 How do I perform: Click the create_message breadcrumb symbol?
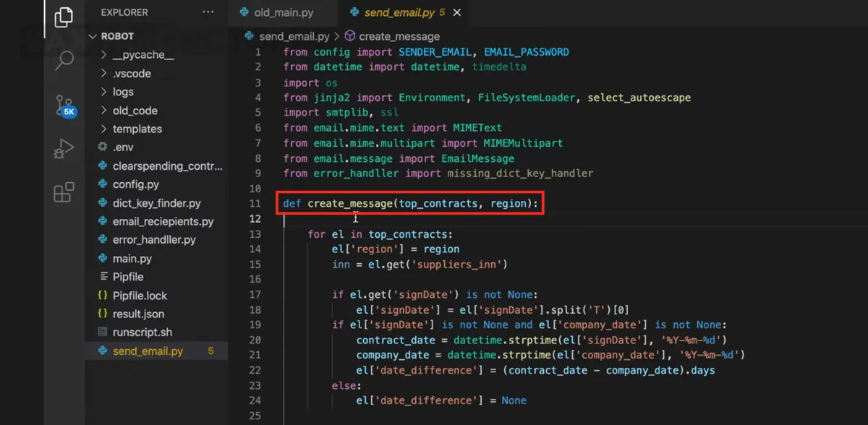point(399,36)
